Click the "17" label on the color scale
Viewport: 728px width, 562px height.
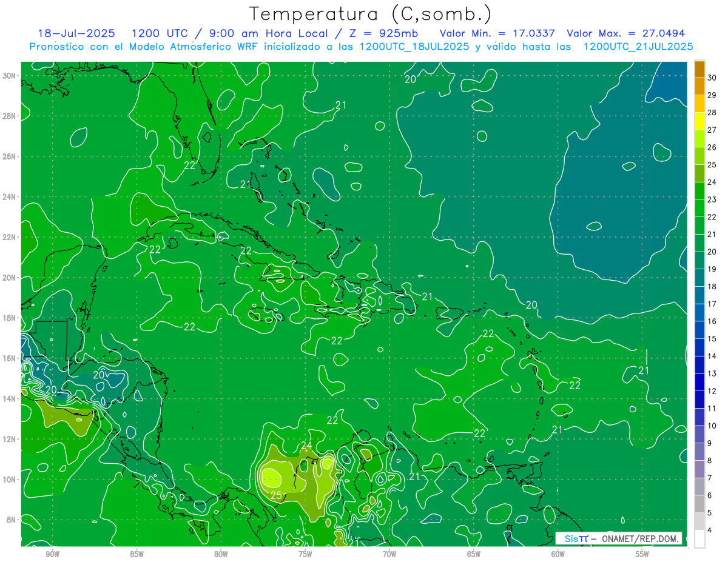coord(712,304)
